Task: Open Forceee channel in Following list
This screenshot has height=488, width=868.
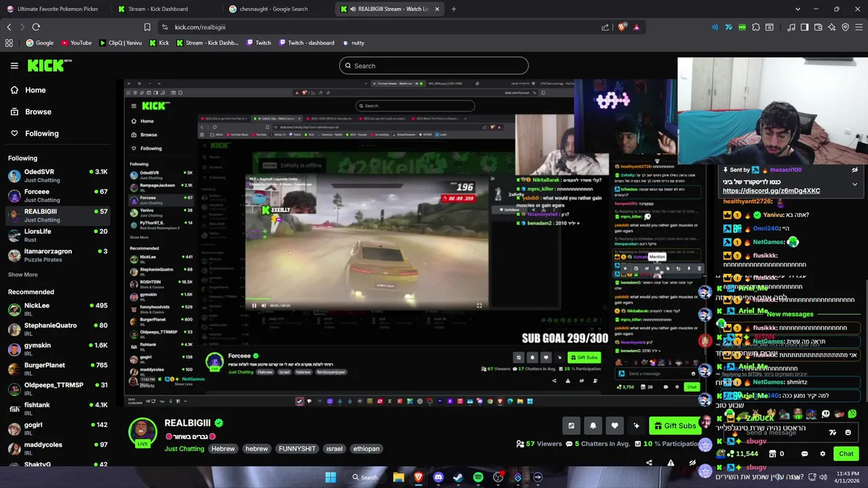Action: (x=58, y=195)
